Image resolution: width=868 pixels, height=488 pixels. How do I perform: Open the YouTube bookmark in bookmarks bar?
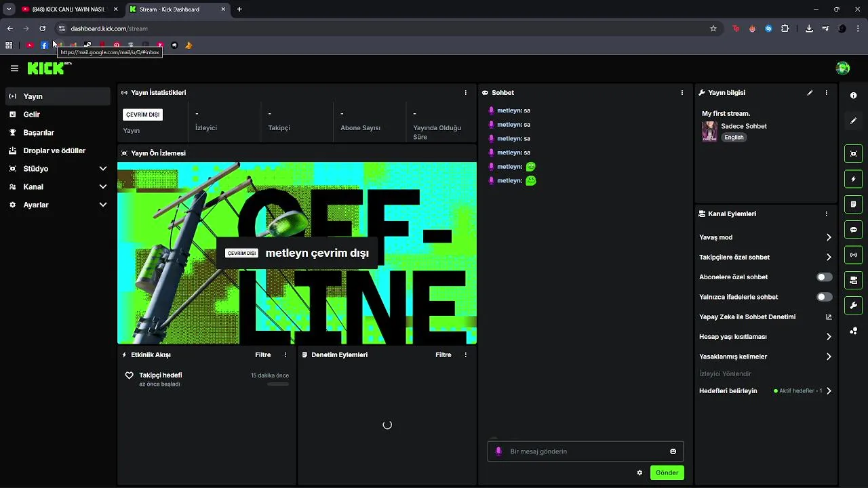click(30, 45)
